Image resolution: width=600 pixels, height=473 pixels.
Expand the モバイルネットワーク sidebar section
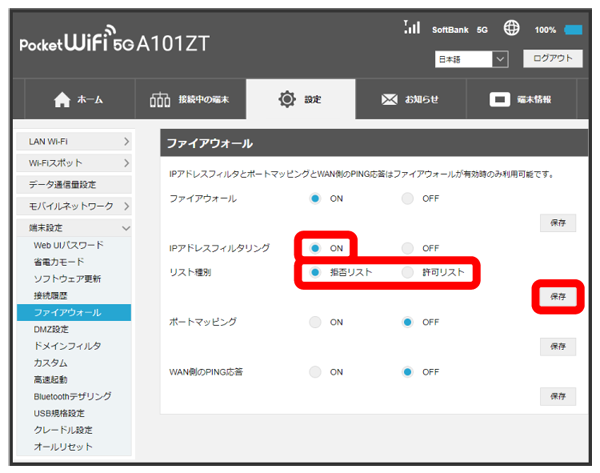pos(74,206)
